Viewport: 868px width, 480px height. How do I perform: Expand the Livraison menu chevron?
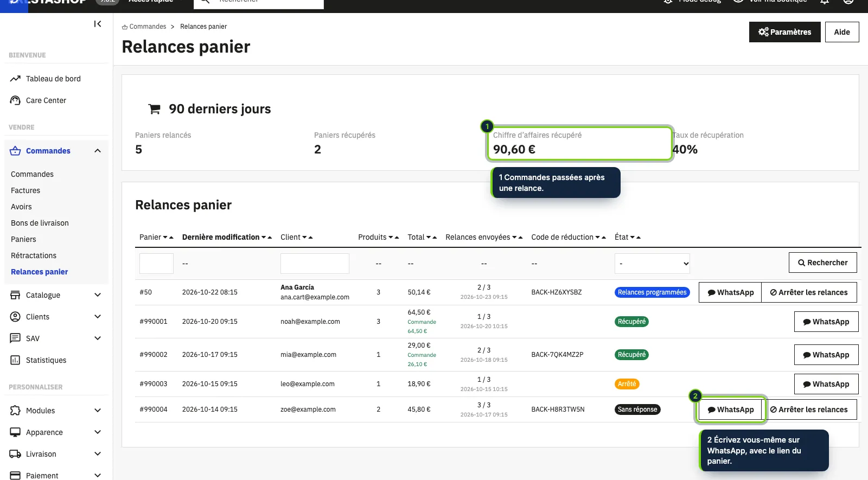(x=98, y=454)
